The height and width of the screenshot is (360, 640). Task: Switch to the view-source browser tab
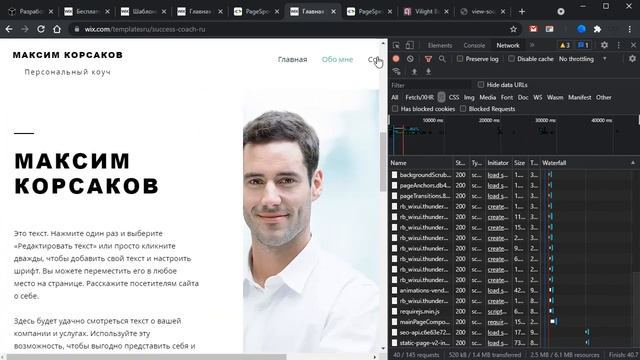pos(482,11)
